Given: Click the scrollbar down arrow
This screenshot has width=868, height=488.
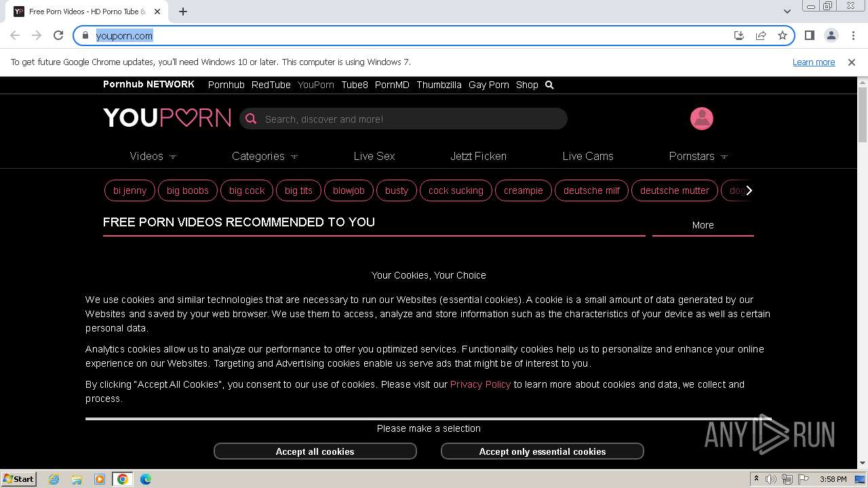Looking at the screenshot, I should pyautogui.click(x=863, y=464).
